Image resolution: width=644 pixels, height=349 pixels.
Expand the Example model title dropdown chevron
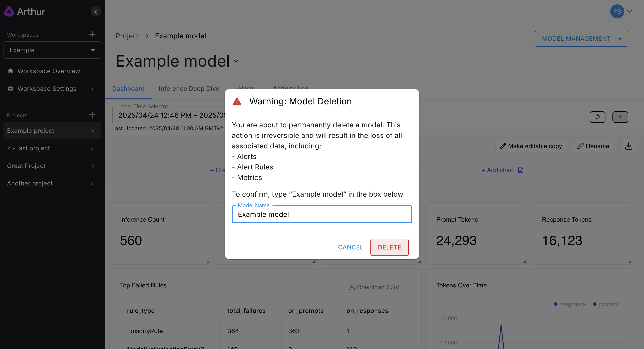tap(236, 61)
